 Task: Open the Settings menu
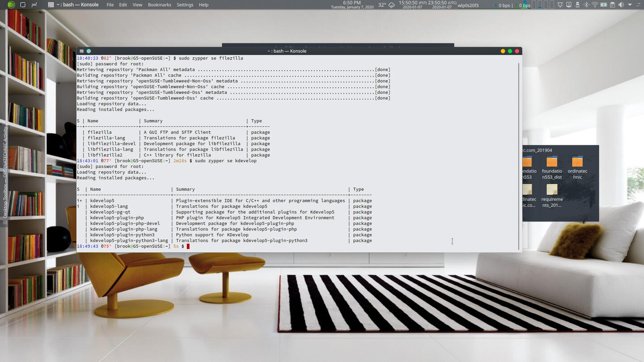185,5
